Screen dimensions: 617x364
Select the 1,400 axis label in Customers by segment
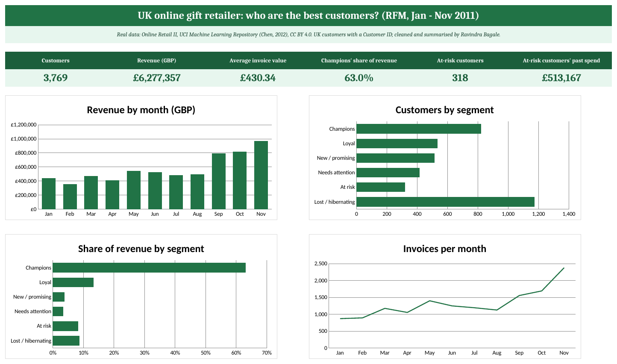pyautogui.click(x=569, y=214)
